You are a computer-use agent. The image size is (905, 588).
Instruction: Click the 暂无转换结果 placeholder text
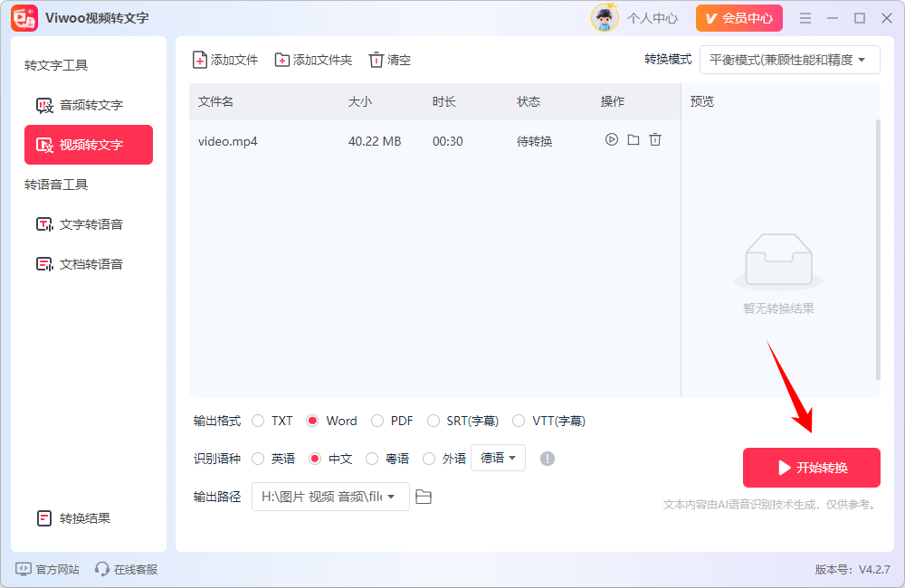tap(778, 308)
